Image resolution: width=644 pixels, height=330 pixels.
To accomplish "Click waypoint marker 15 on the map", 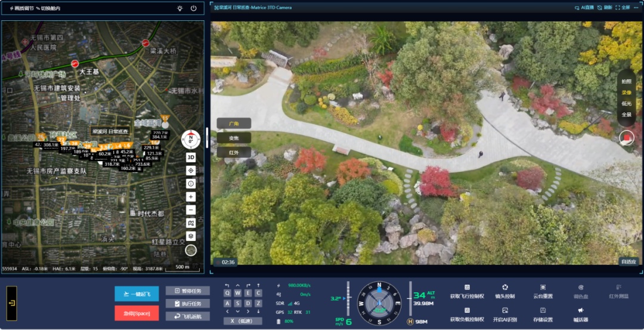I will click(165, 119).
